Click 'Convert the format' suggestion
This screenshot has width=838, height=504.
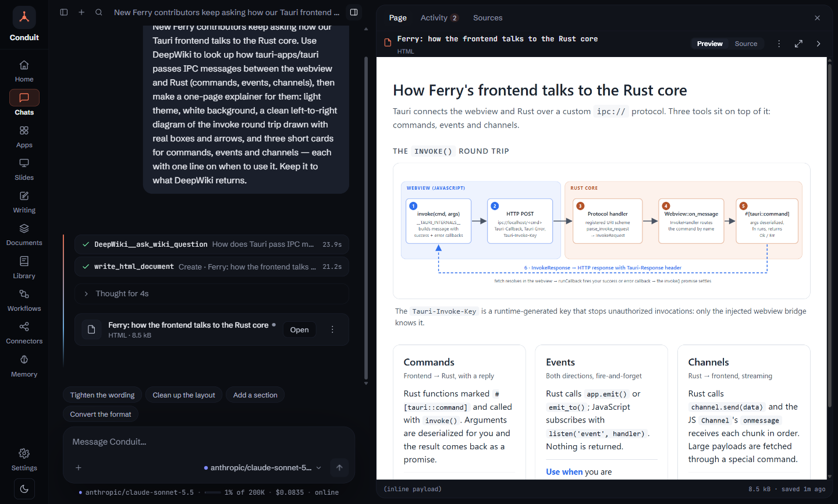click(x=101, y=414)
